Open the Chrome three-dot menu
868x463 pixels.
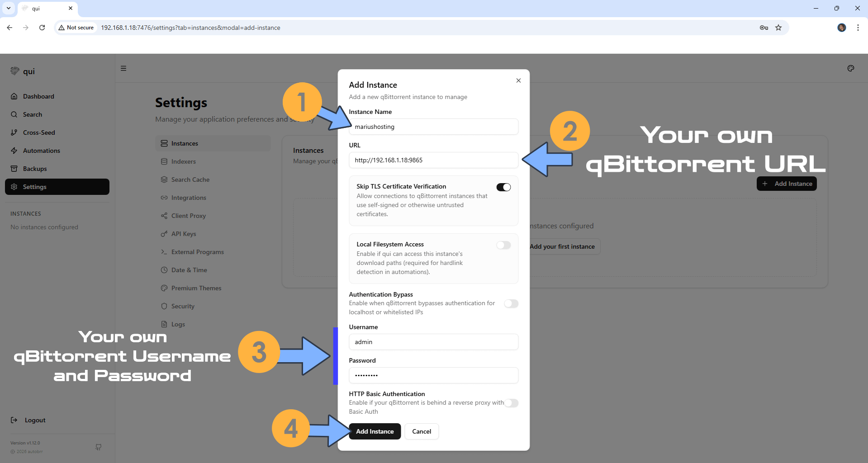(858, 28)
